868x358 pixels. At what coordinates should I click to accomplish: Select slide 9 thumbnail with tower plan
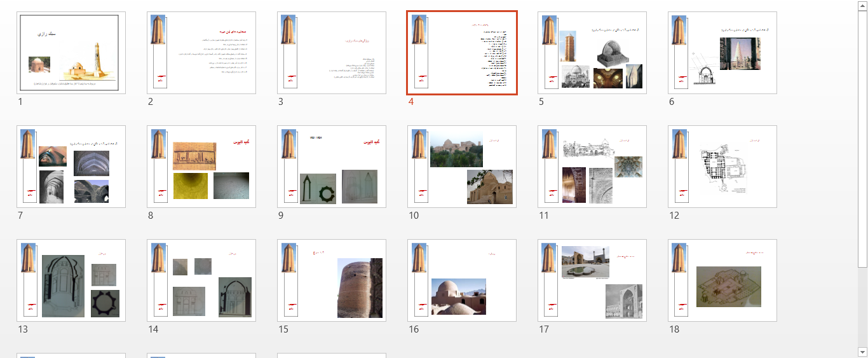click(x=332, y=167)
